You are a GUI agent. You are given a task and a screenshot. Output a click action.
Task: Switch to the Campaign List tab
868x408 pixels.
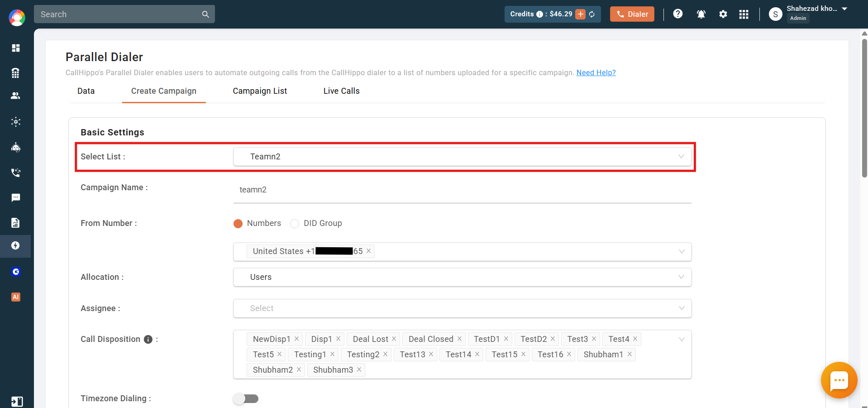tap(260, 91)
